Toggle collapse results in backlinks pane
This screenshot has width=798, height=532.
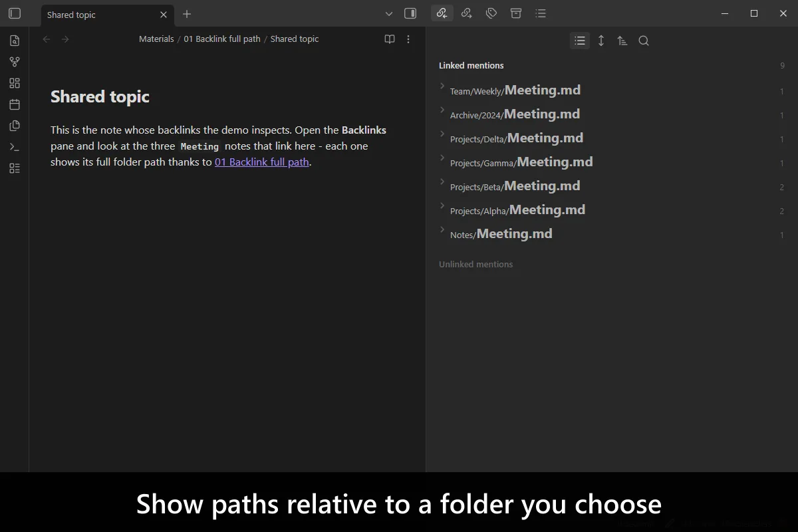[x=580, y=41]
